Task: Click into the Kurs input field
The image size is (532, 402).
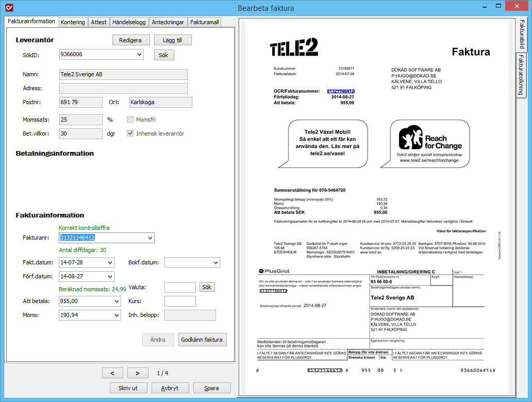Action: pos(180,301)
